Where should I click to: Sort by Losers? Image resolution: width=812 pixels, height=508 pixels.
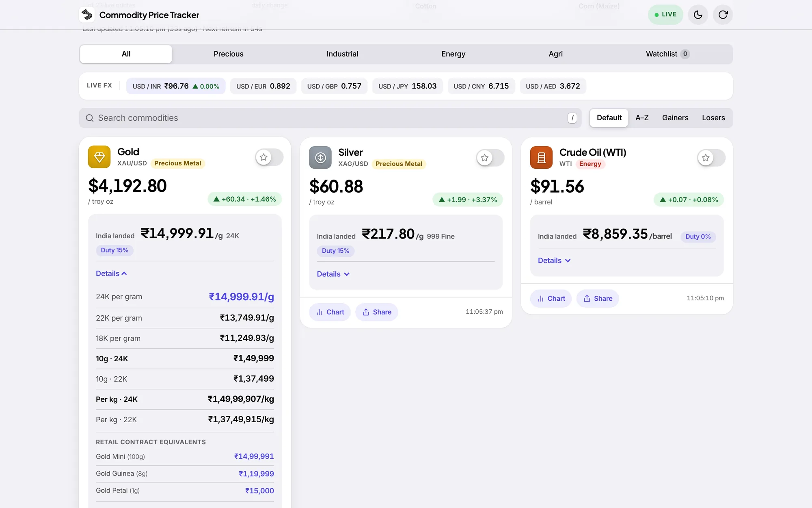click(713, 118)
